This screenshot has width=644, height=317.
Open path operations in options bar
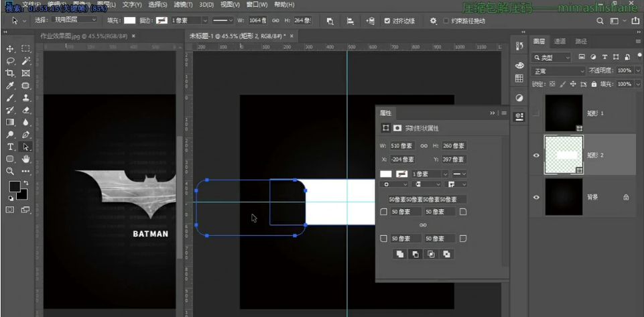click(x=330, y=21)
